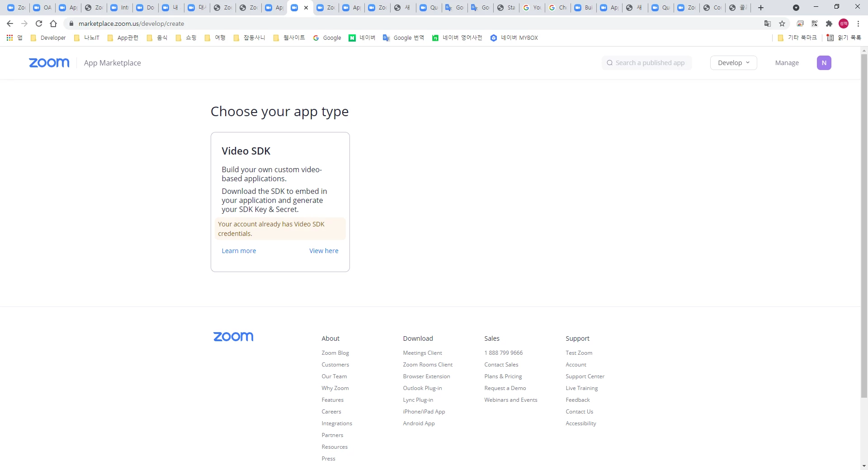Open the Meetings Client download link
Image resolution: width=868 pixels, height=470 pixels.
[x=422, y=353]
